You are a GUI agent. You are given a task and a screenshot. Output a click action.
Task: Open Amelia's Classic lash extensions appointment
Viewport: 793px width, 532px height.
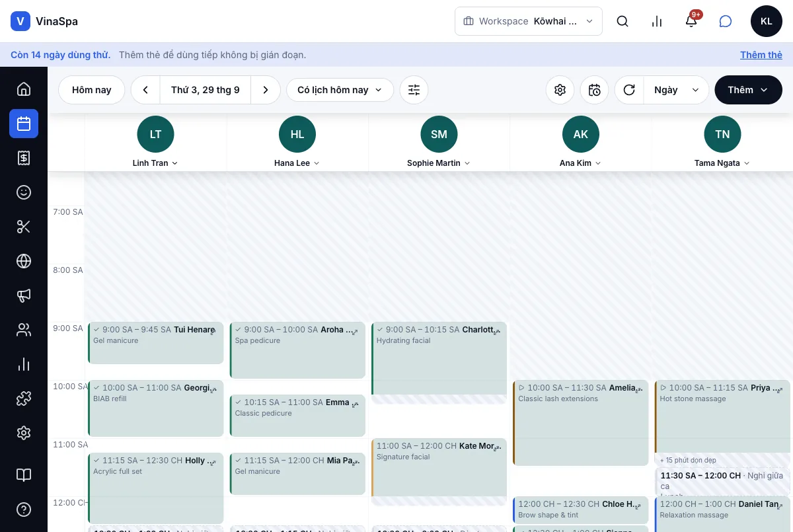(581, 423)
